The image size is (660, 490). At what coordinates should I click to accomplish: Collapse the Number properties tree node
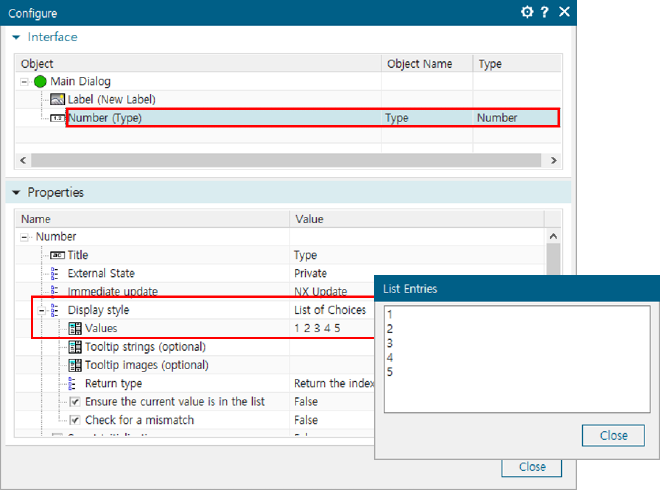pyautogui.click(x=25, y=237)
